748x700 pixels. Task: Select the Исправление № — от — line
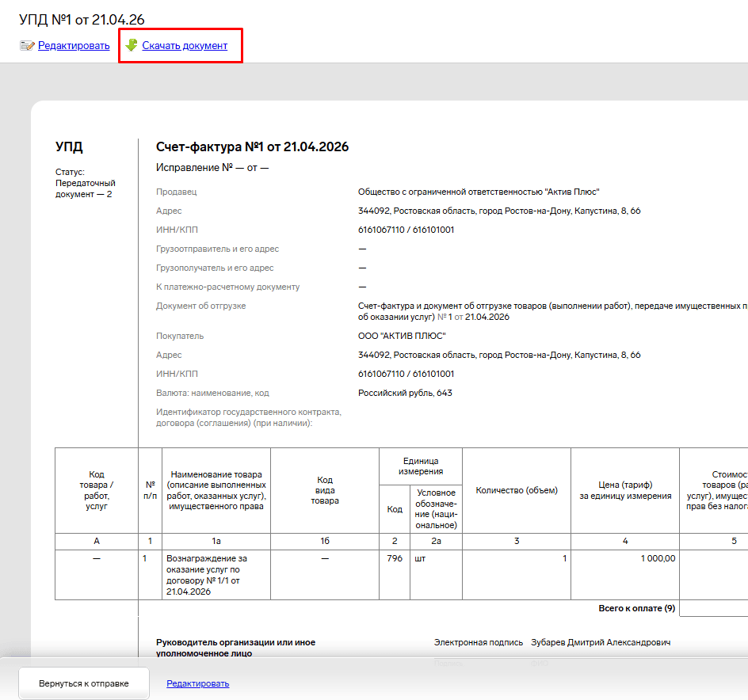click(x=212, y=168)
